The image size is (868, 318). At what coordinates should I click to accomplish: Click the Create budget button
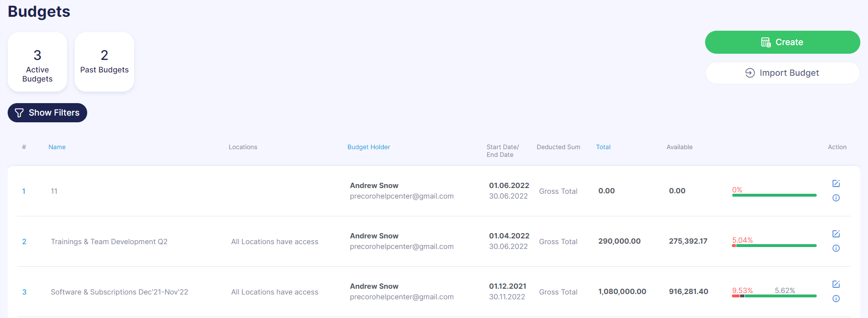[x=782, y=42]
